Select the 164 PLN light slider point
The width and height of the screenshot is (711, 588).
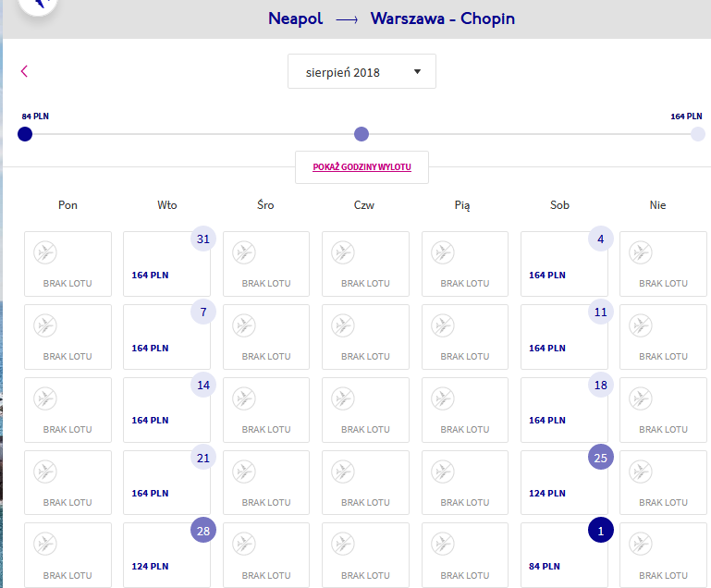click(698, 134)
